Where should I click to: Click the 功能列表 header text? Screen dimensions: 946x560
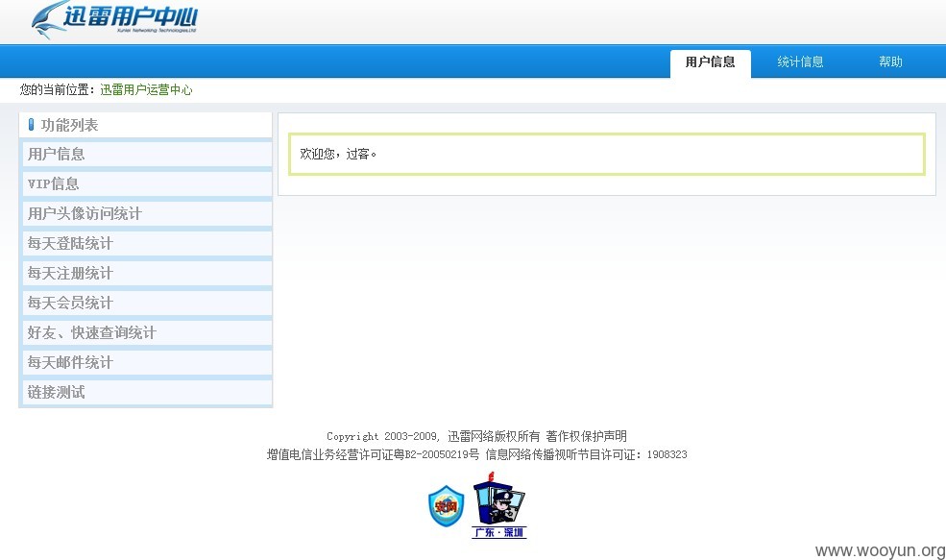69,125
